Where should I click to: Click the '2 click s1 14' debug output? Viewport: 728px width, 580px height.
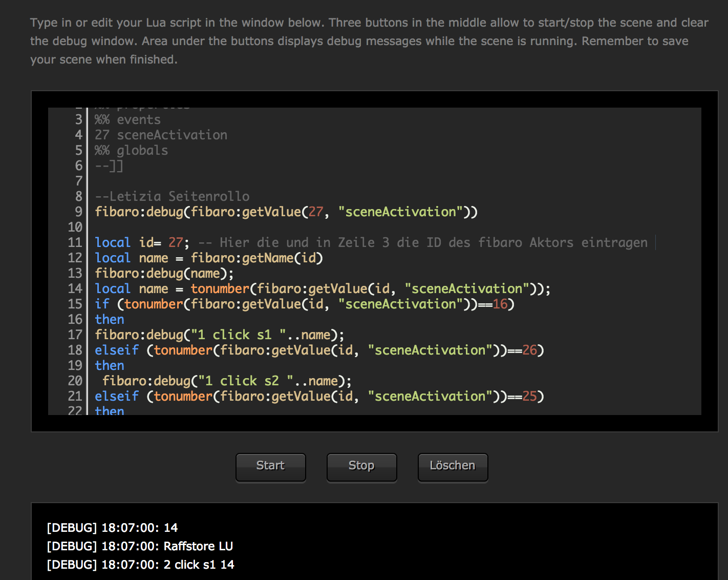(x=199, y=565)
